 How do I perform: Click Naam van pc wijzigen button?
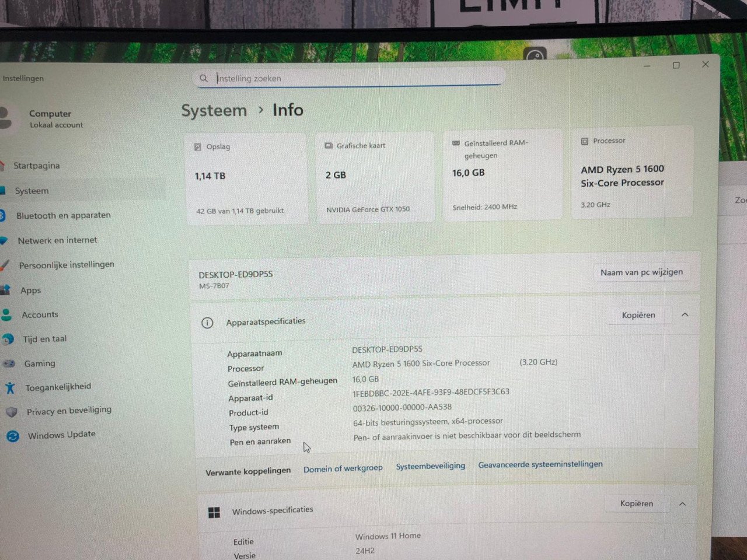point(641,272)
